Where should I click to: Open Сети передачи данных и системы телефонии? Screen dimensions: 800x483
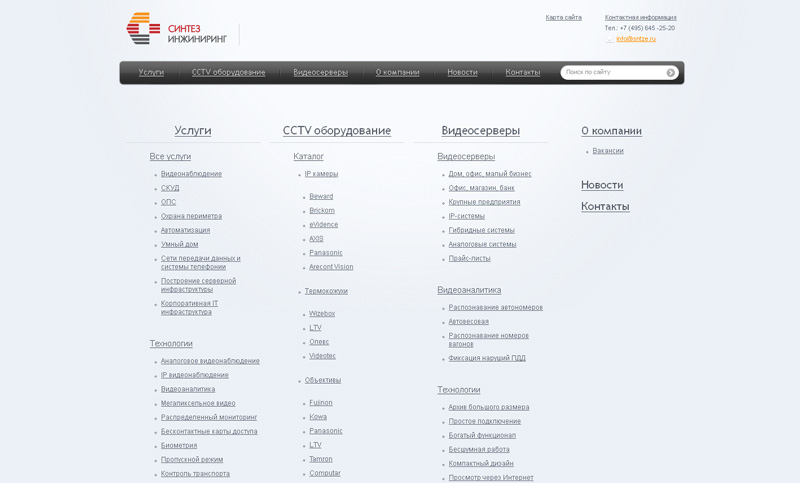click(201, 263)
